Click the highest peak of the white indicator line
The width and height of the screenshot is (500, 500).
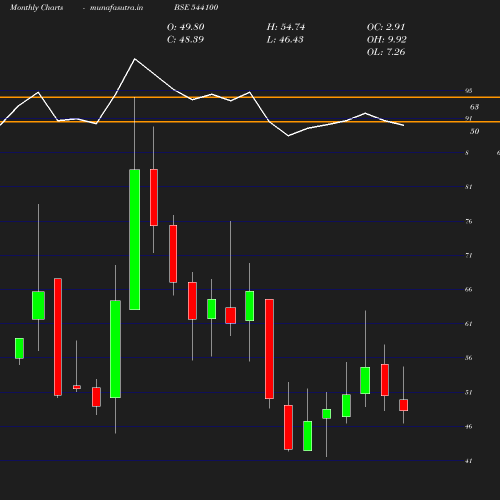click(135, 59)
